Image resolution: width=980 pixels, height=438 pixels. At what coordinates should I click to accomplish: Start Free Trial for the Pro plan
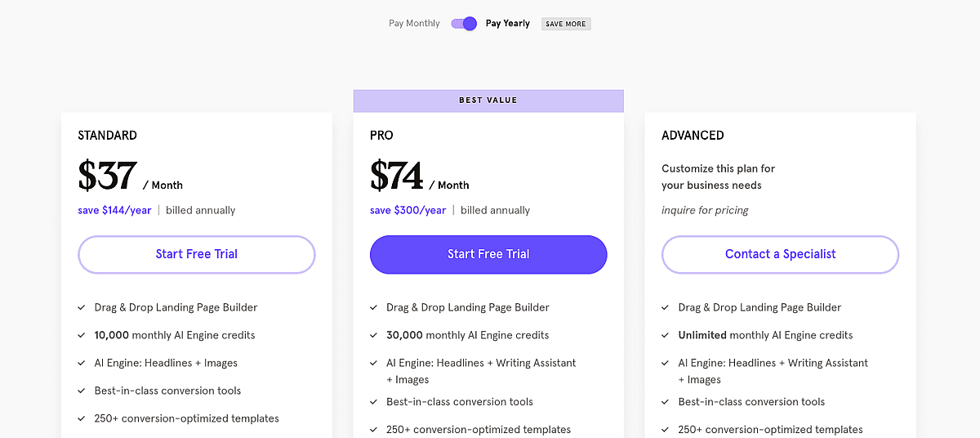(488, 254)
